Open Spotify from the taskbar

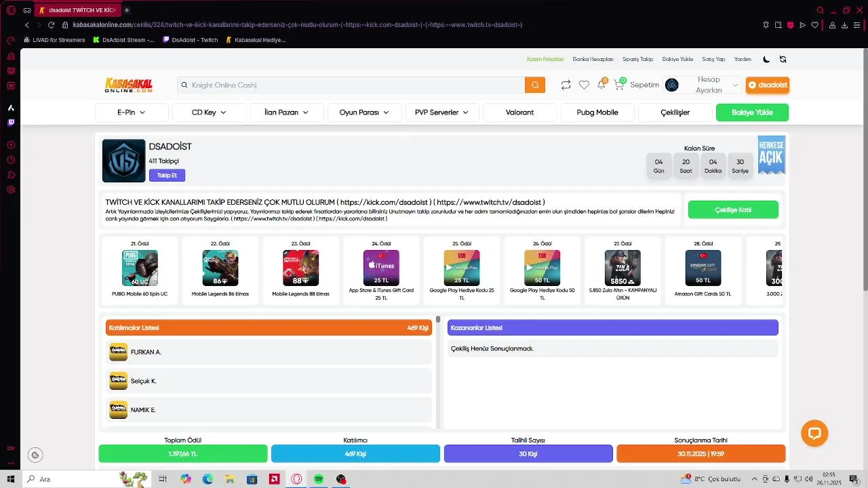(319, 479)
